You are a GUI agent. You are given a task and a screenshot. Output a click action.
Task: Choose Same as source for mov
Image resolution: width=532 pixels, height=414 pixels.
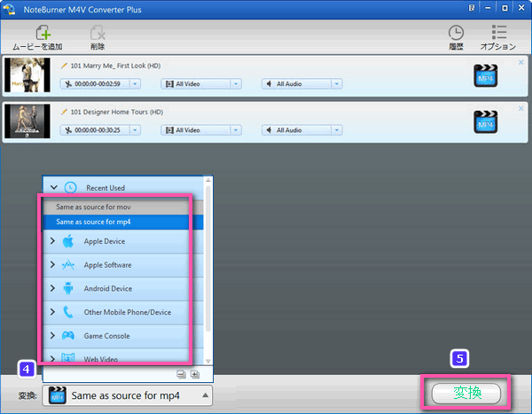(123, 207)
